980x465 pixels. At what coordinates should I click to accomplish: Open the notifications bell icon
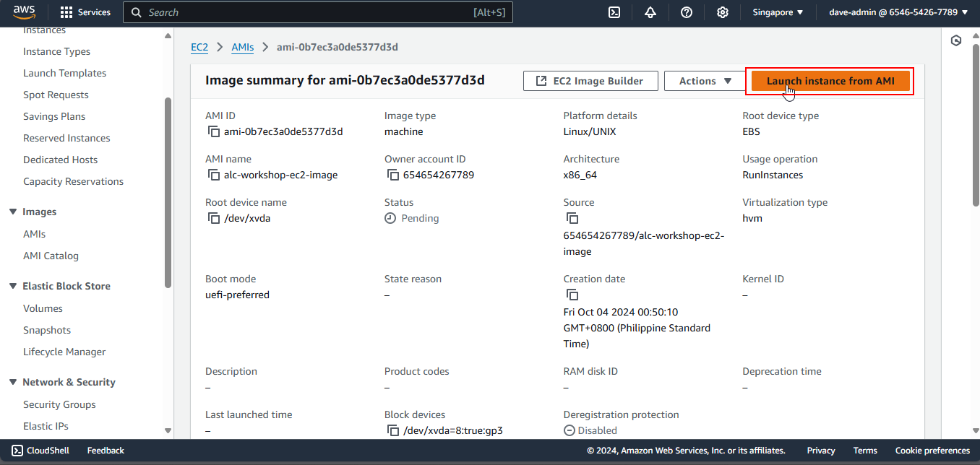click(650, 12)
